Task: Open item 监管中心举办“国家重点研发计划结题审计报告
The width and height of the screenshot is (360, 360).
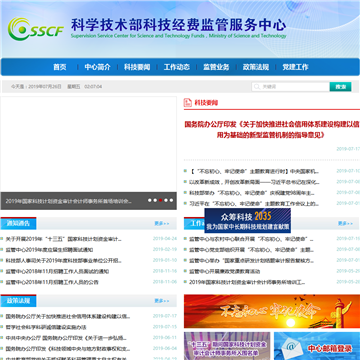Action: (x=251, y=261)
